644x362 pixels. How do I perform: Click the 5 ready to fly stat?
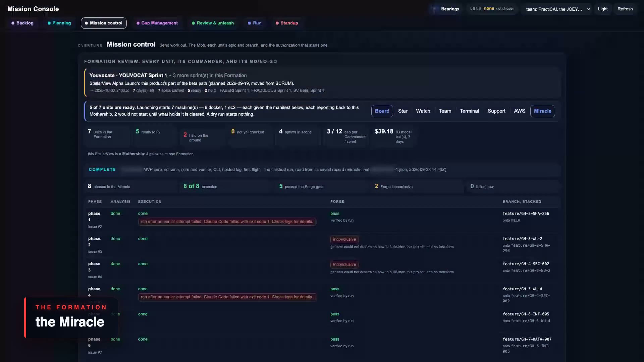pos(154,136)
